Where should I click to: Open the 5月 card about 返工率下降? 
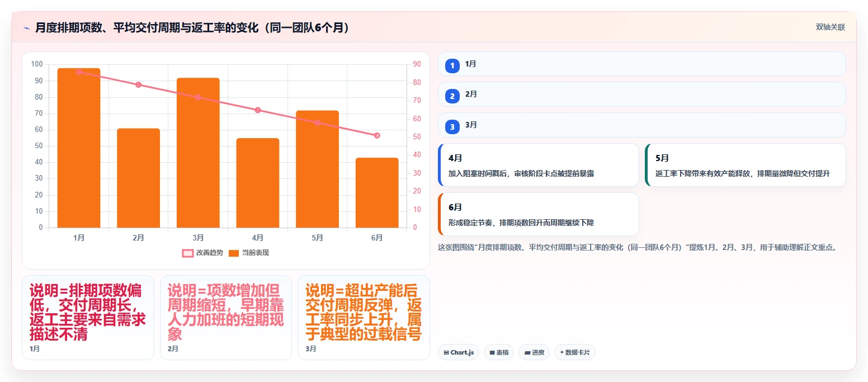click(x=745, y=165)
